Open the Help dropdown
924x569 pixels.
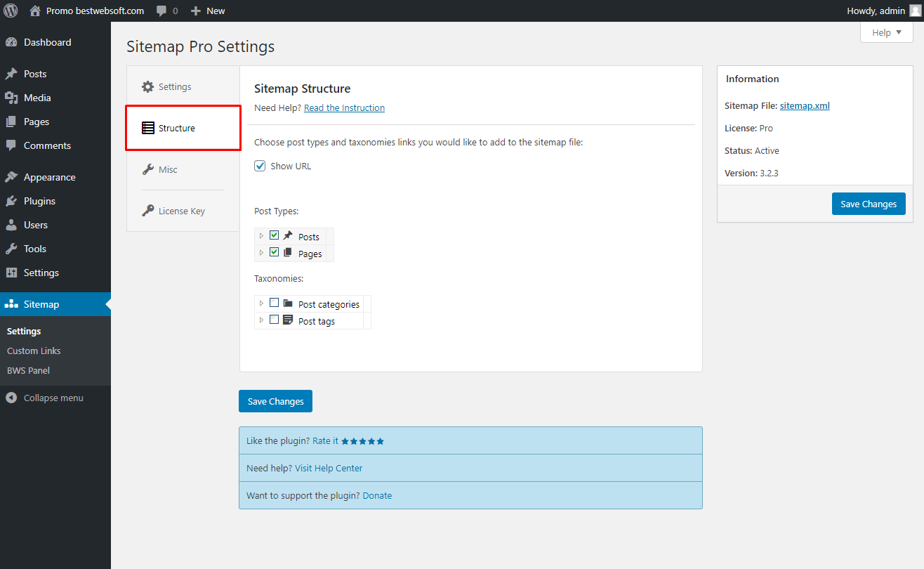click(887, 32)
